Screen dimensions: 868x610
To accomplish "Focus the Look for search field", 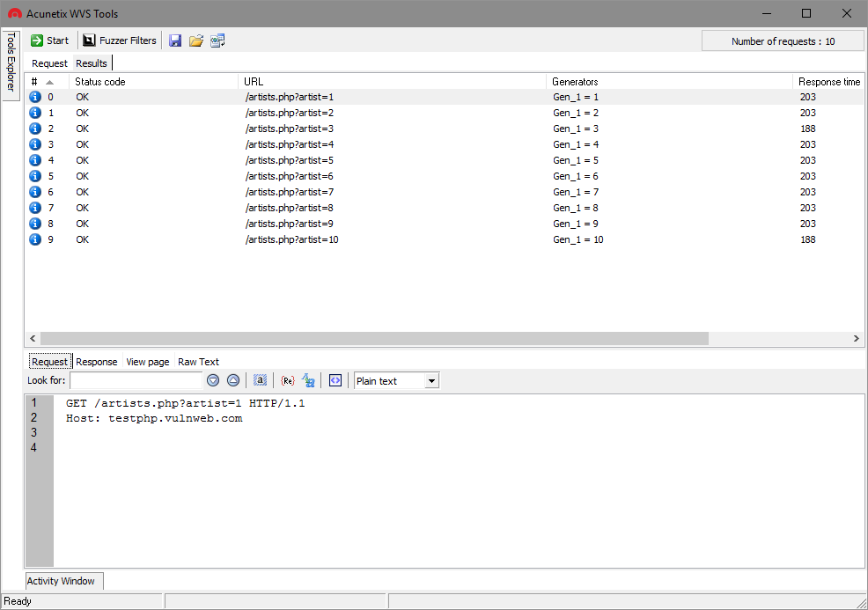I will click(x=136, y=380).
